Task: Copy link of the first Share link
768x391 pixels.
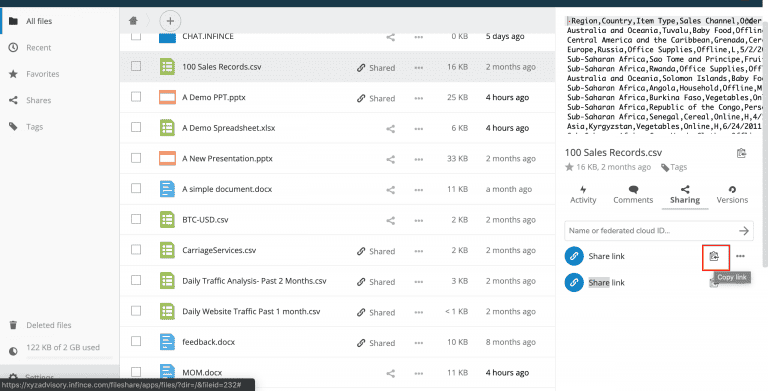Action: click(715, 256)
